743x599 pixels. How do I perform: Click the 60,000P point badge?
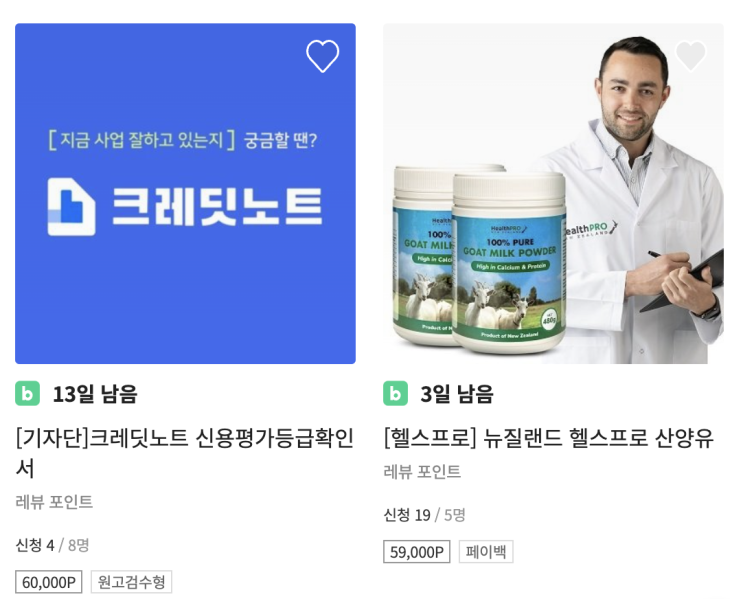49,582
